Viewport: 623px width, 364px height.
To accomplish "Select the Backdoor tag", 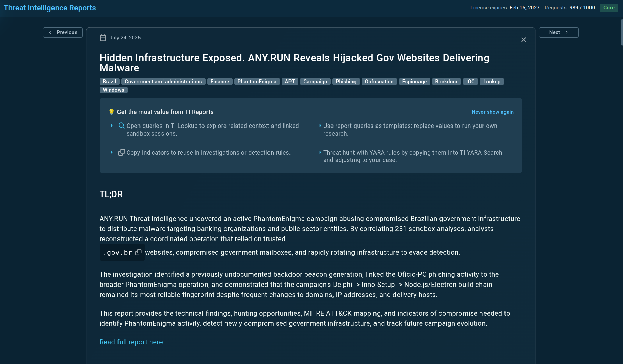I will click(446, 82).
